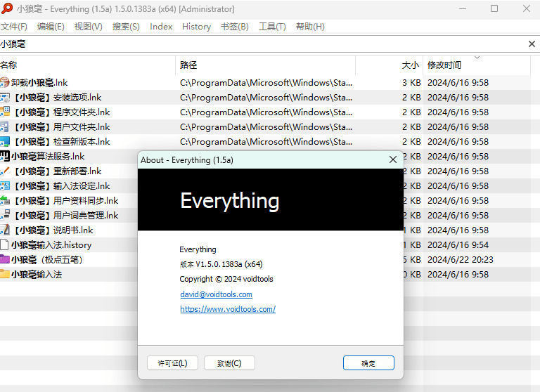This screenshot has height=392, width=540.
Task: Open the 搜索(S) menu
Action: 126,27
